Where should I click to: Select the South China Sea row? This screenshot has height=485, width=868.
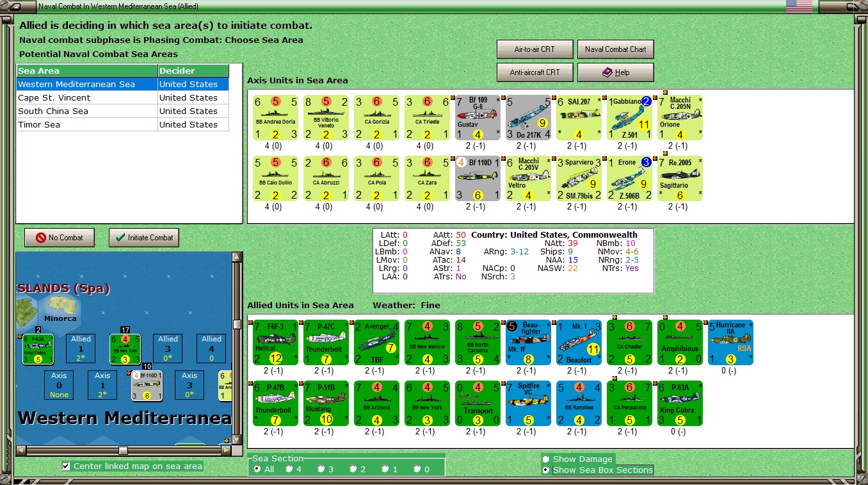[123, 111]
